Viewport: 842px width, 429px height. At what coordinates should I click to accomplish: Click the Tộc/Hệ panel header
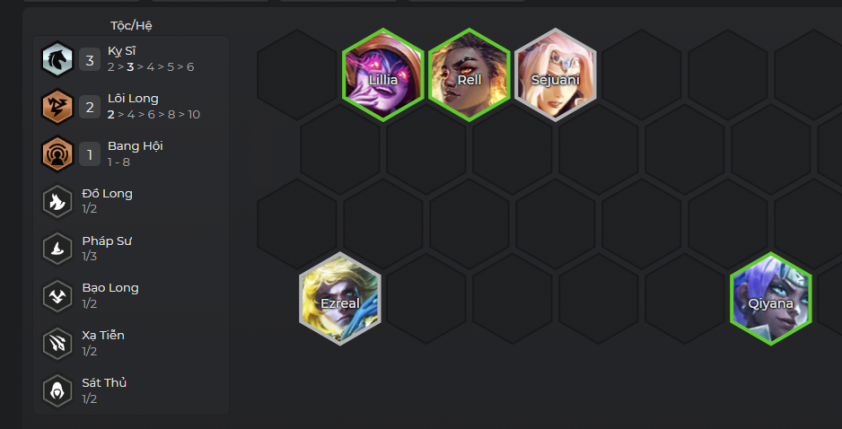(x=132, y=26)
